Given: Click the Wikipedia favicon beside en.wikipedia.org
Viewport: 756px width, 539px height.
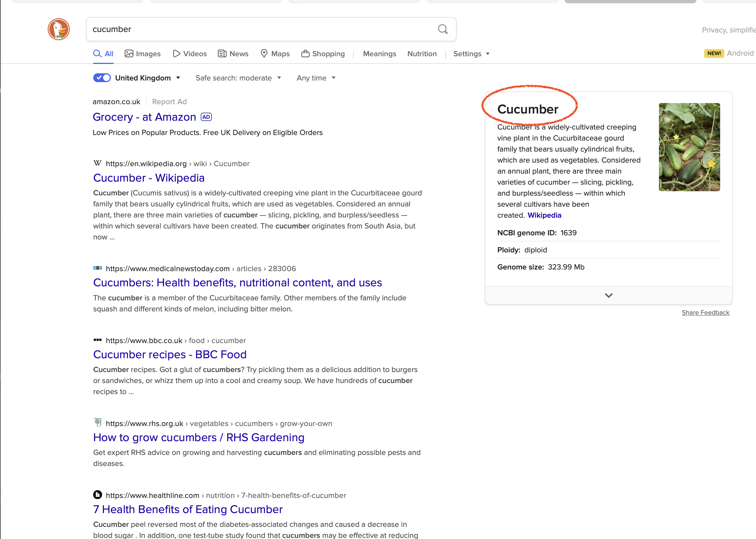Looking at the screenshot, I should click(x=97, y=163).
